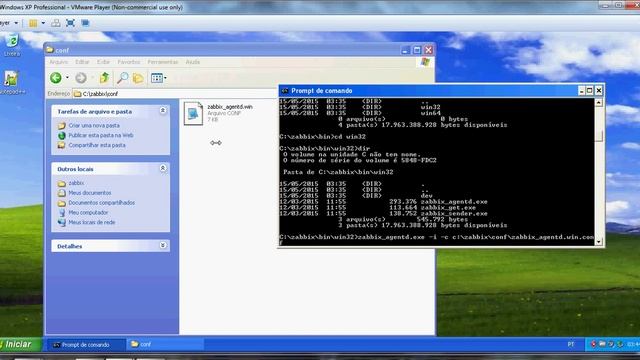Collapse the Tarefas de arquivo e pasta panel
This screenshot has height=360, width=640.
pos(163,111)
